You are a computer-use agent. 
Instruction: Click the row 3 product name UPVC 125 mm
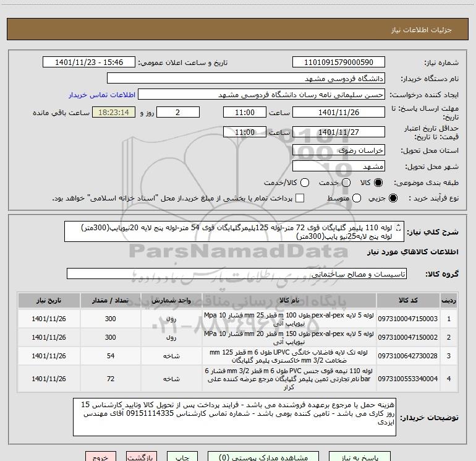coord(289,356)
